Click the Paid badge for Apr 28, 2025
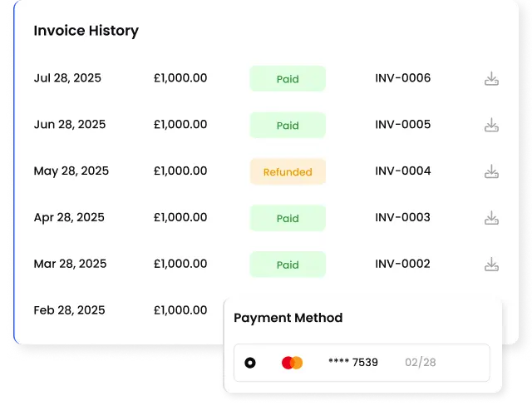The height and width of the screenshot is (406, 532). click(288, 218)
